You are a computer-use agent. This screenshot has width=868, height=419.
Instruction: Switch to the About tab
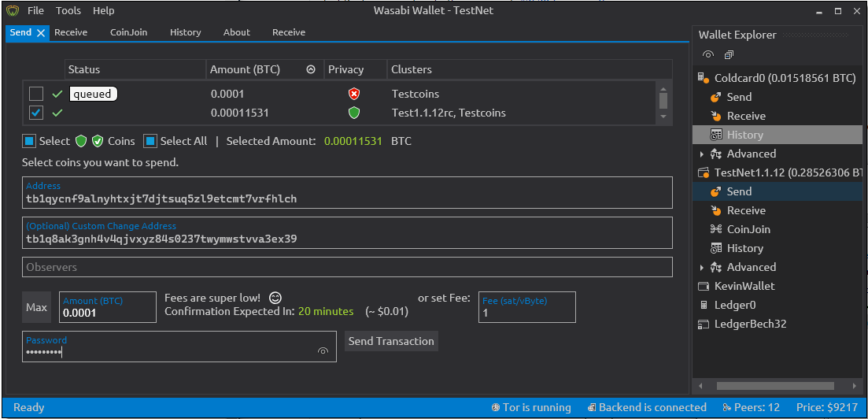(236, 32)
